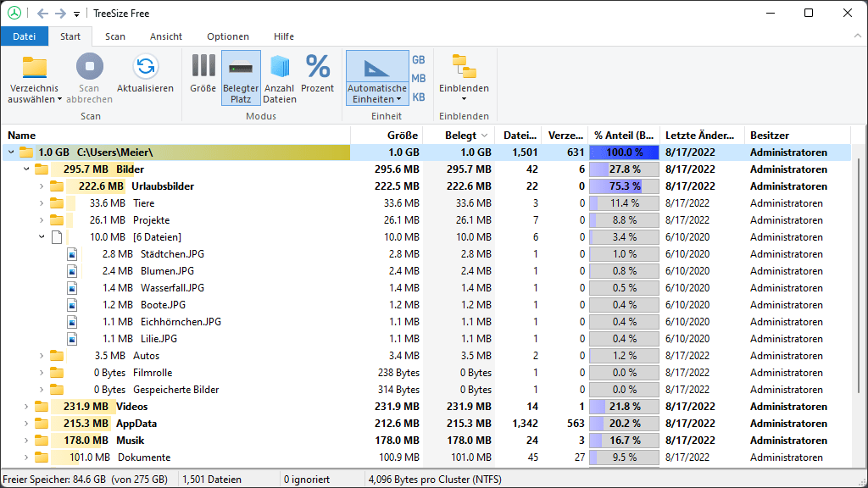Open the Hilfe ribbon tab
Screen dimensions: 868x488
[284, 36]
